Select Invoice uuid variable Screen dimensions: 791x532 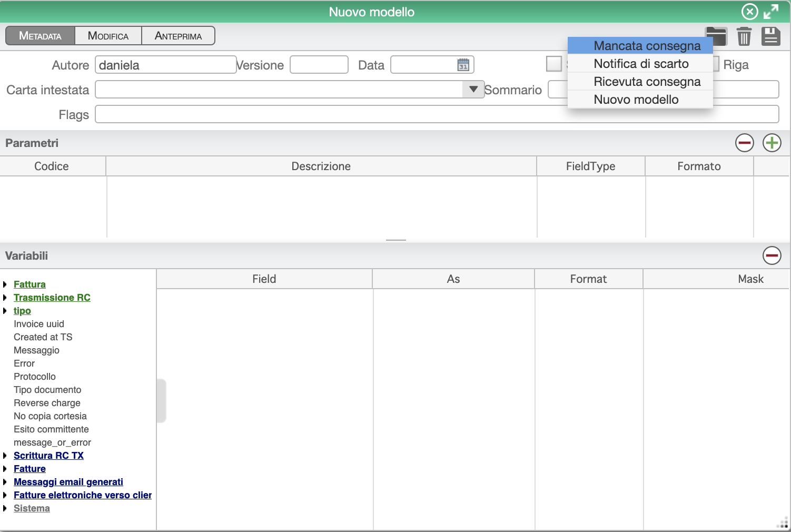tap(39, 324)
